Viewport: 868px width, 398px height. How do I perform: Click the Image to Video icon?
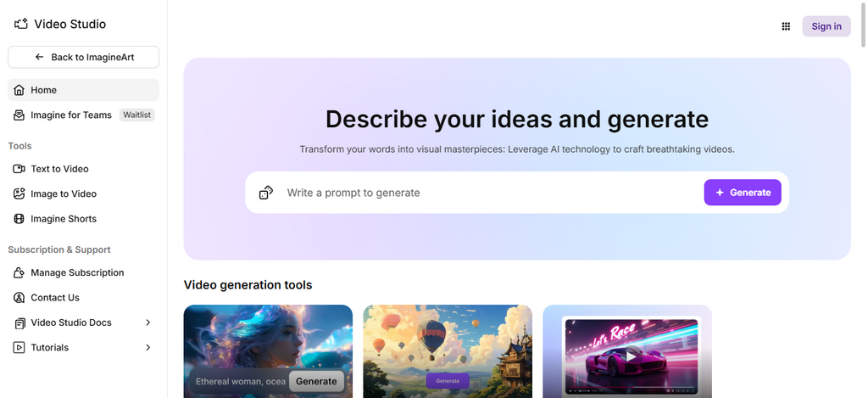coord(19,193)
